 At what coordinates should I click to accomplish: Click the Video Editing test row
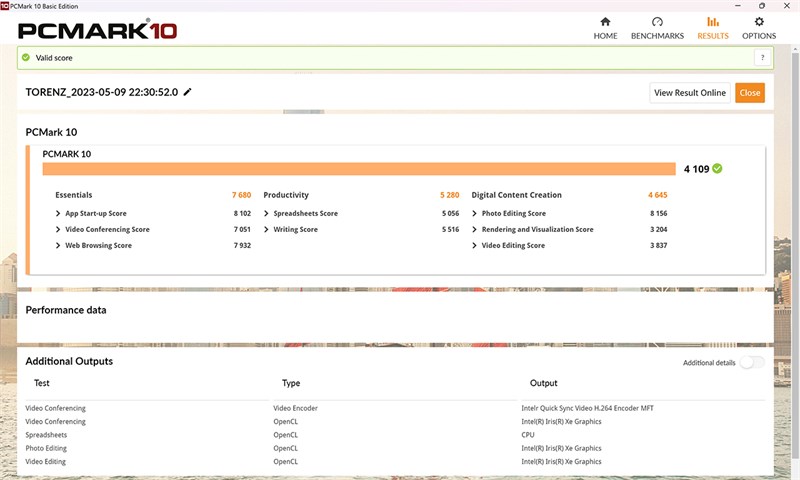pos(45,462)
